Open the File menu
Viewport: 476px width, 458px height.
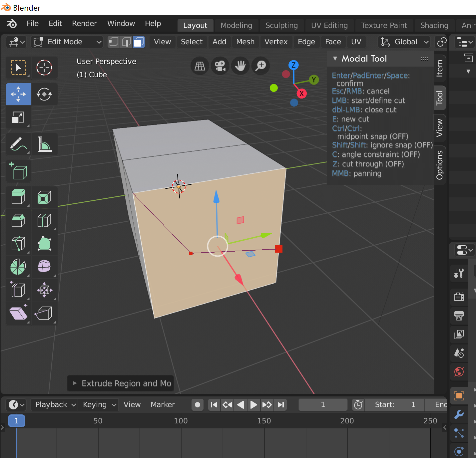tap(33, 24)
